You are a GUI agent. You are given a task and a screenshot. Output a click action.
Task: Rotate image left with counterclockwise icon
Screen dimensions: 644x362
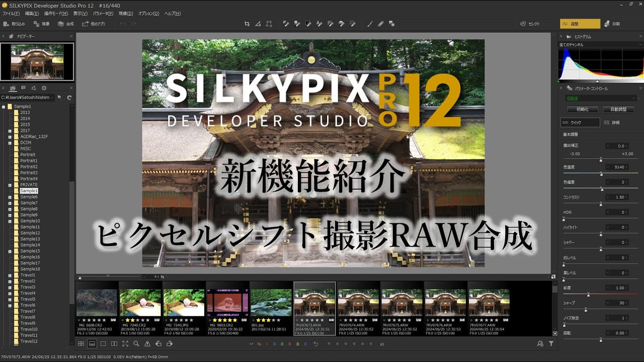158,344
